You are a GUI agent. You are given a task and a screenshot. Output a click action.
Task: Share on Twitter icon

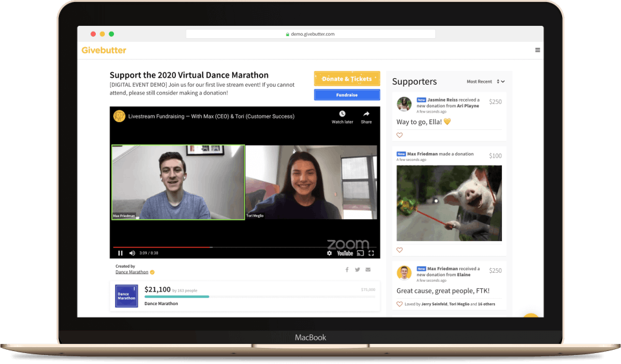357,270
